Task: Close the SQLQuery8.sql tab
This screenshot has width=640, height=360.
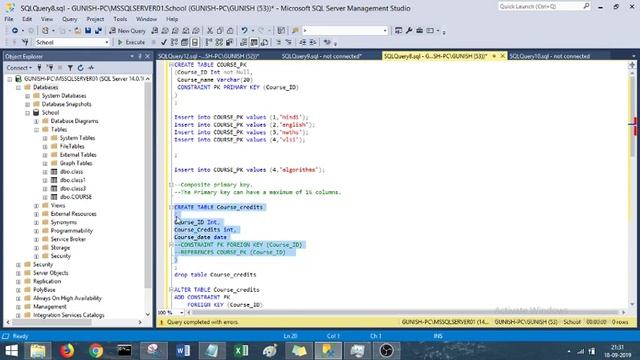Action: (x=502, y=56)
